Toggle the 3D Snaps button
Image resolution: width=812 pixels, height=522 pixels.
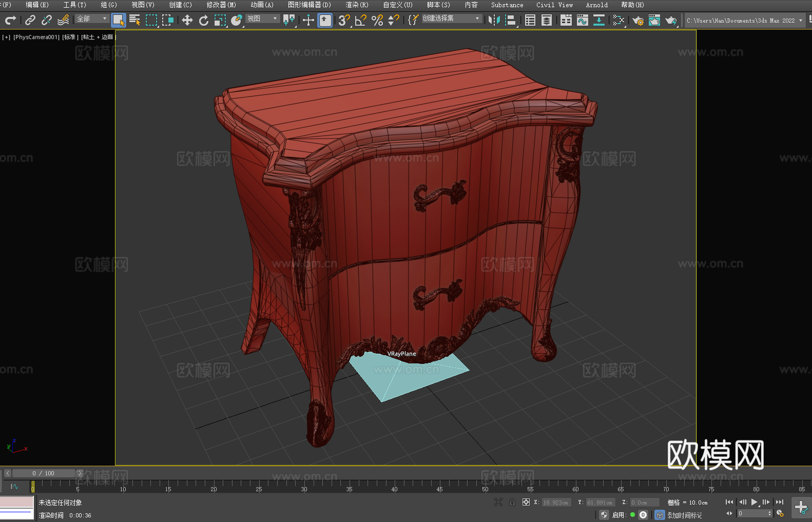click(x=344, y=21)
